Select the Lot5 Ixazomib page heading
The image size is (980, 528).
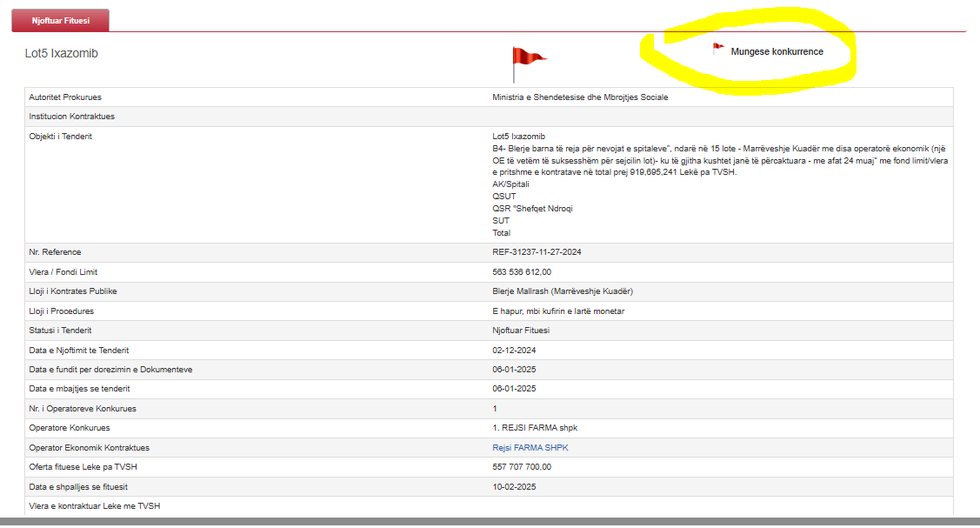coord(62,53)
